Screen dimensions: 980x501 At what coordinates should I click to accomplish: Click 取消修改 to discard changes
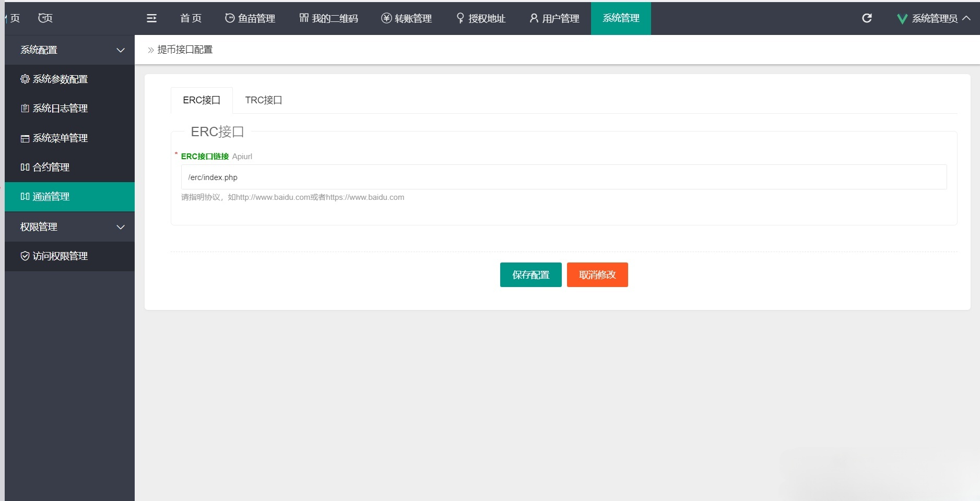click(597, 275)
